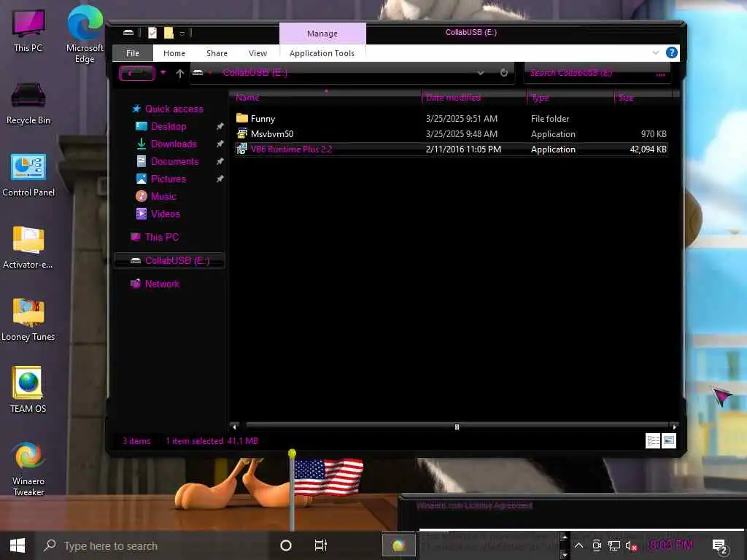Sort files by Type column
The width and height of the screenshot is (747, 560).
(570, 97)
